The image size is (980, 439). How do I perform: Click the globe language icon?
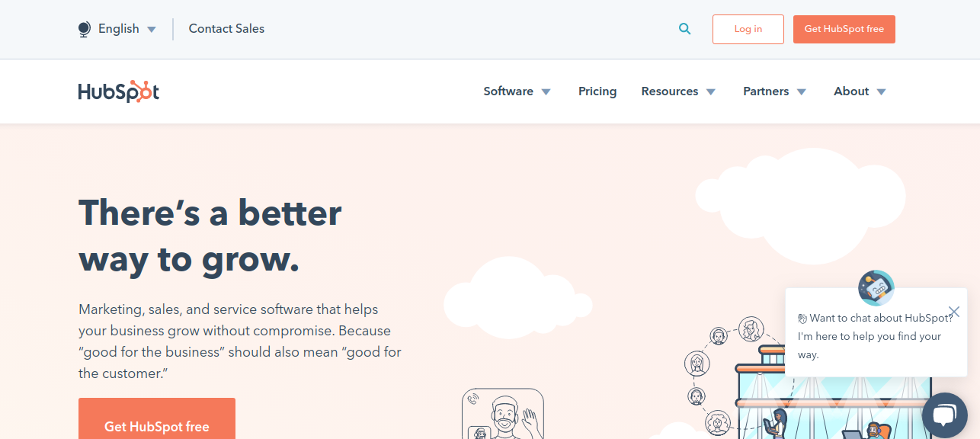click(x=85, y=29)
